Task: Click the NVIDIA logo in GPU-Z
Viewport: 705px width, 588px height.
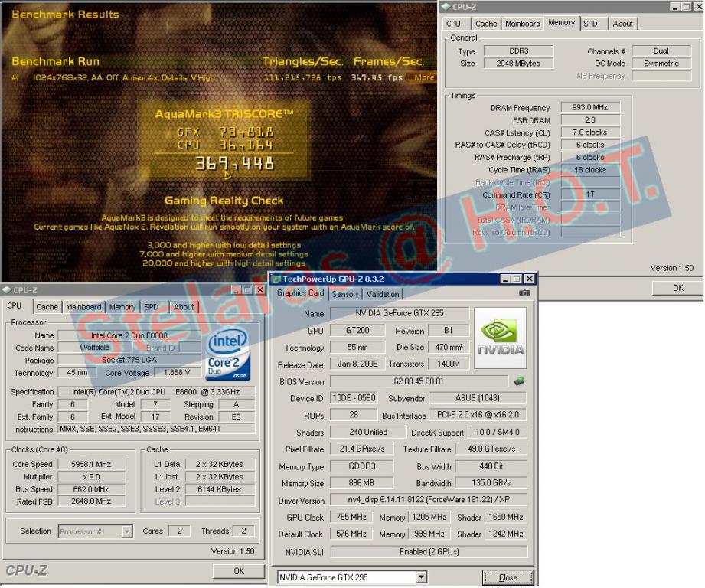Action: click(500, 338)
